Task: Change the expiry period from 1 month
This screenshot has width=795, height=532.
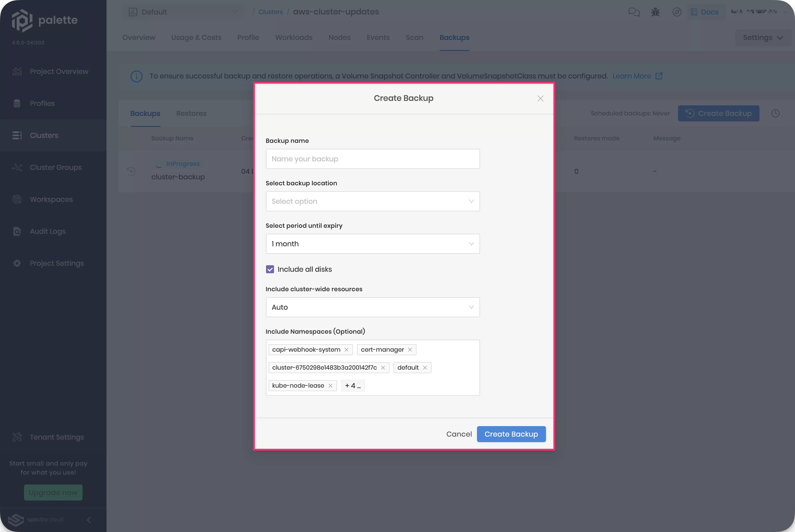Action: (x=372, y=244)
